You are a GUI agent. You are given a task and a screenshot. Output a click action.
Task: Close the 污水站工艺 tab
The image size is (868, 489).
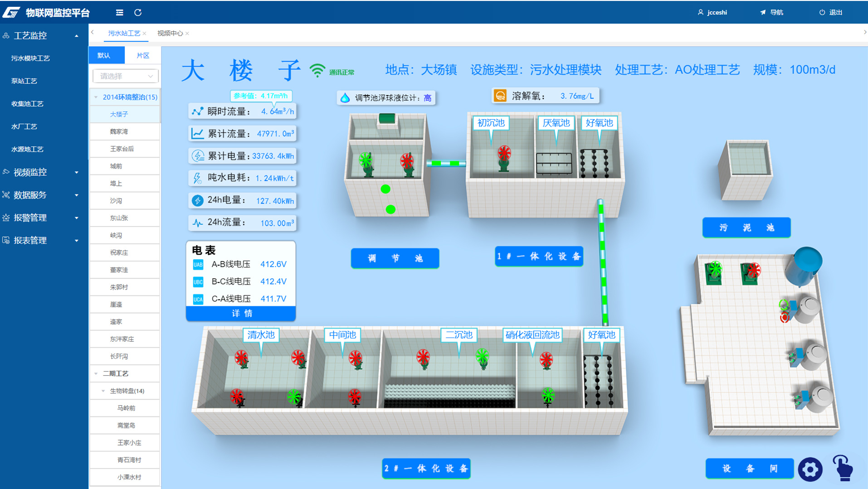[145, 34]
